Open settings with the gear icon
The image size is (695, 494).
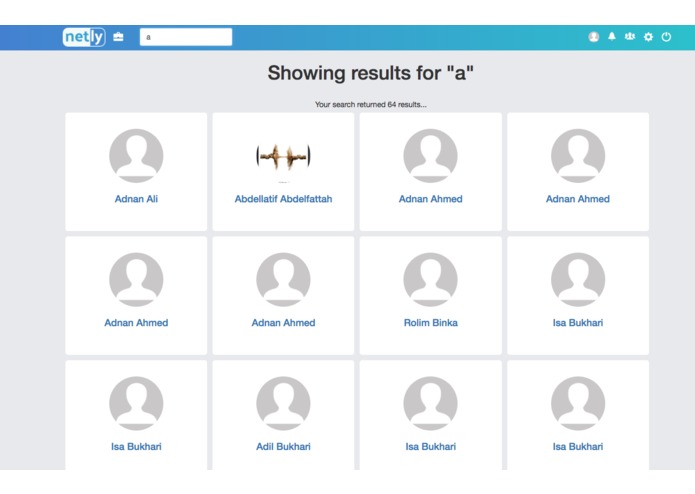(648, 37)
